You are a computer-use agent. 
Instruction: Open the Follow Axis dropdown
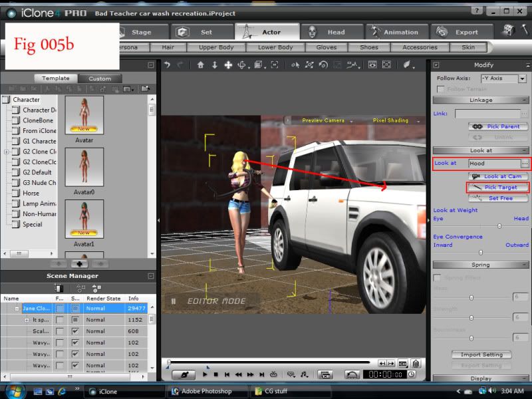tap(522, 78)
